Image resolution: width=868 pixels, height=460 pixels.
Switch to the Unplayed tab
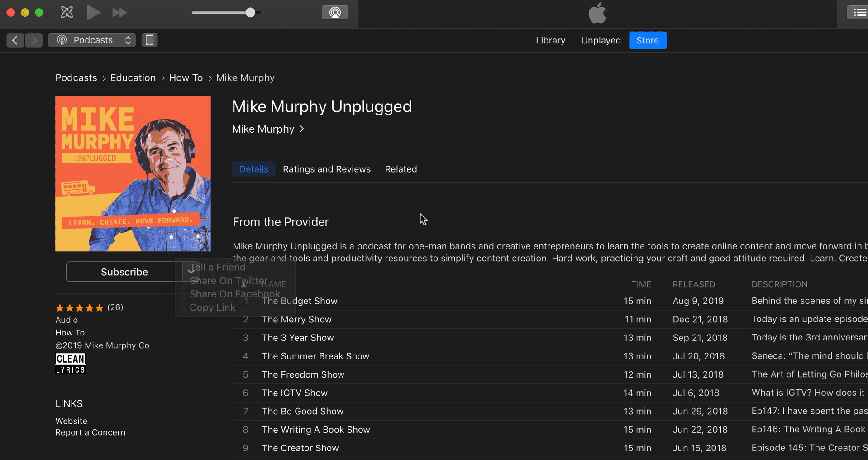[x=601, y=40]
